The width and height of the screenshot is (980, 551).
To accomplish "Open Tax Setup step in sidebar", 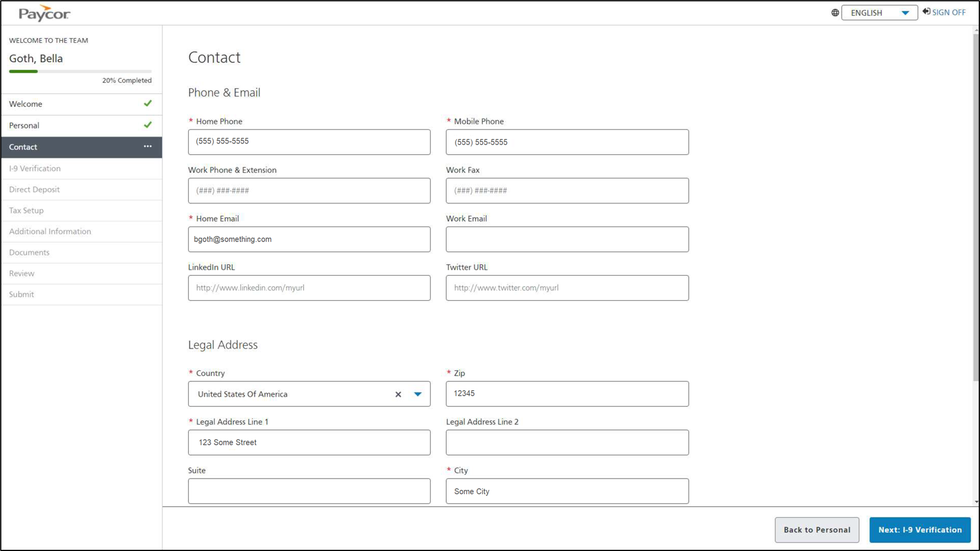I will coord(26,211).
